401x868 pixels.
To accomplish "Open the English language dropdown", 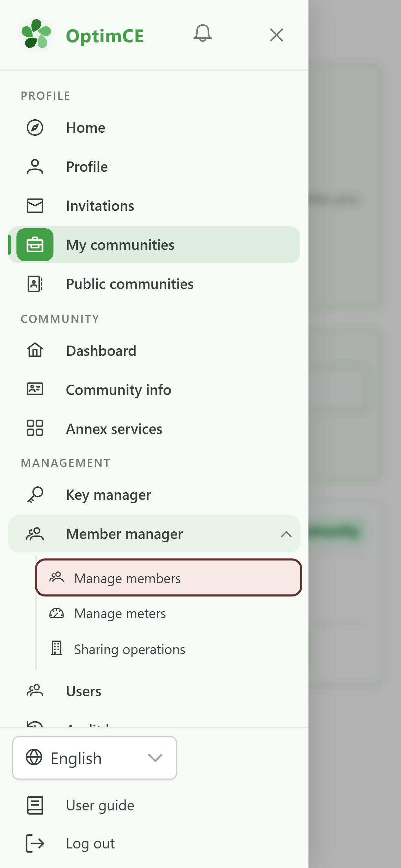I will click(95, 758).
